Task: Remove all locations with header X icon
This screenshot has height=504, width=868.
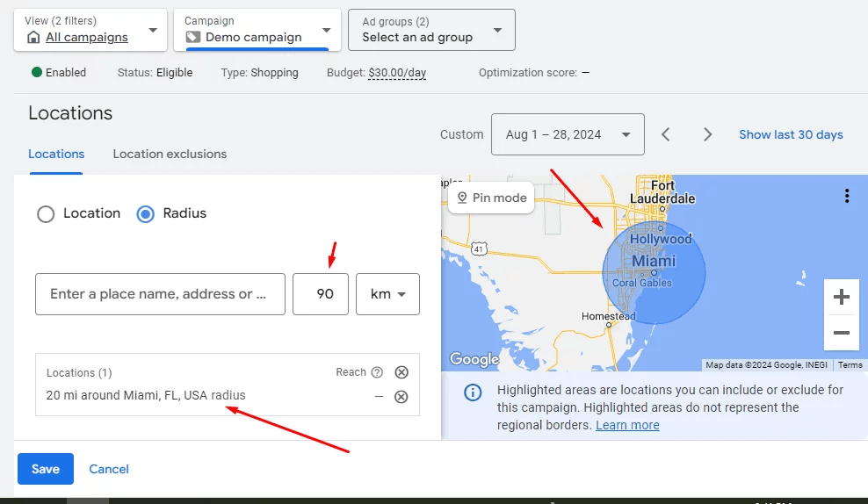Action: pyautogui.click(x=401, y=372)
